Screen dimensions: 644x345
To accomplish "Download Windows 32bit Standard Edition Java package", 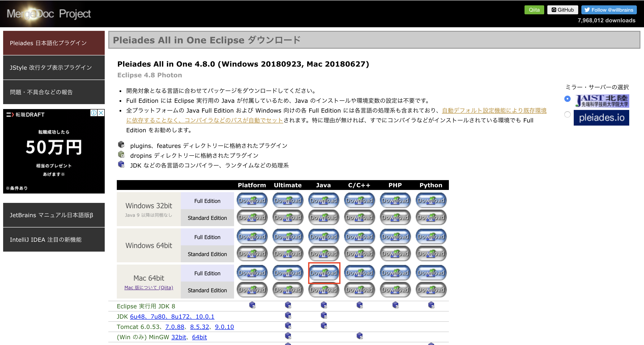I will (x=324, y=217).
